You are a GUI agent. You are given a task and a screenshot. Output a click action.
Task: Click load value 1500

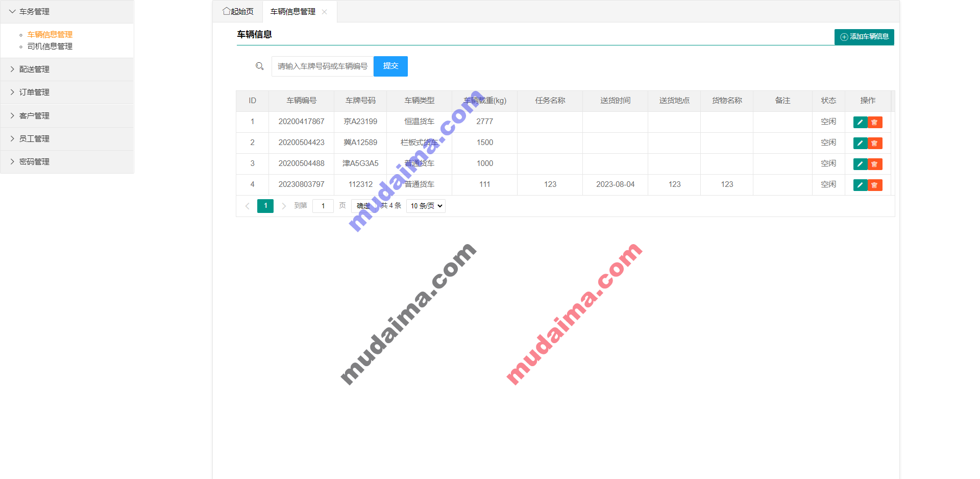click(485, 142)
